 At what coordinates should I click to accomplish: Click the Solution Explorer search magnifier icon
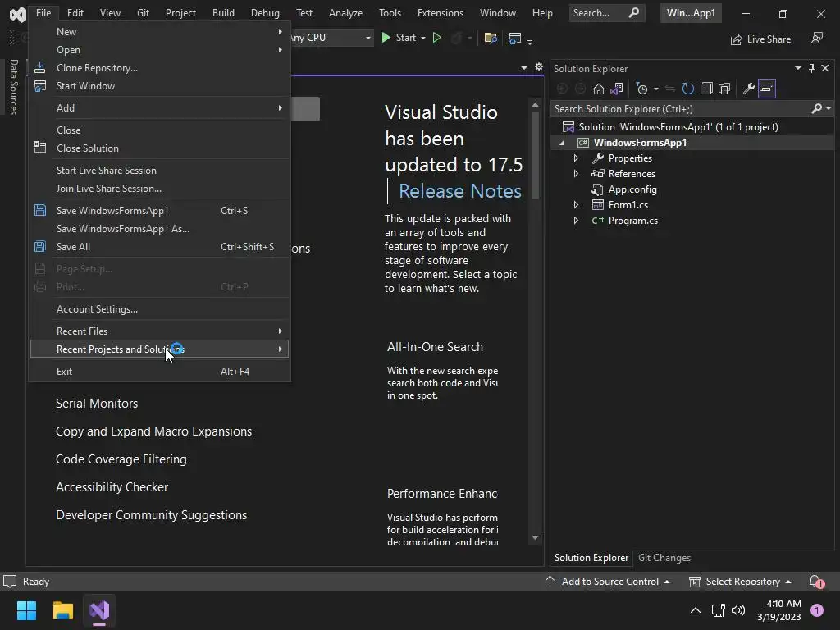click(x=816, y=109)
